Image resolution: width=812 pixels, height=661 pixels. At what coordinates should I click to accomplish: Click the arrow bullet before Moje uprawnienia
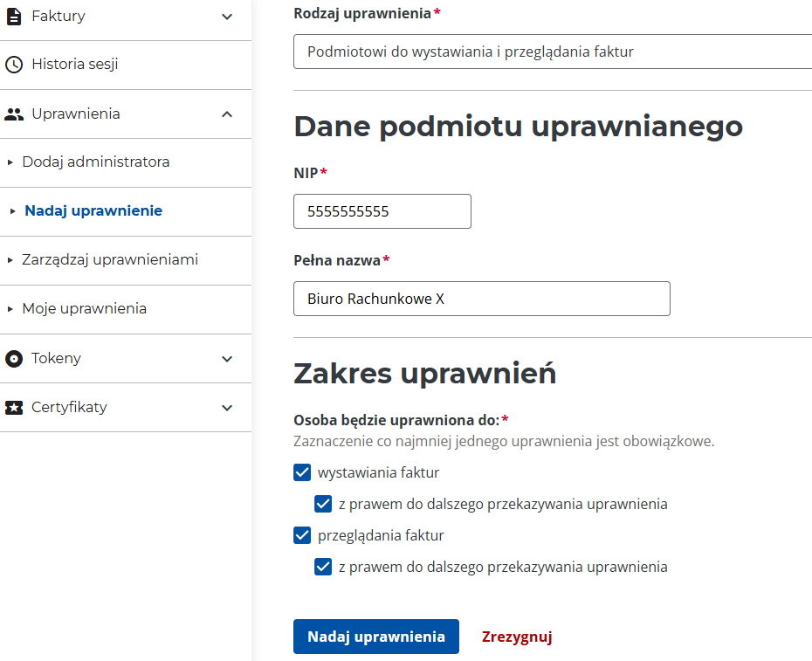[x=10, y=309]
